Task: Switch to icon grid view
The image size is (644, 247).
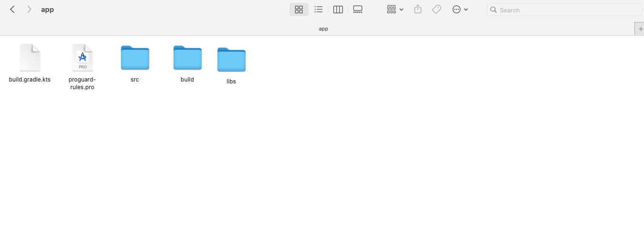Action: (x=299, y=10)
